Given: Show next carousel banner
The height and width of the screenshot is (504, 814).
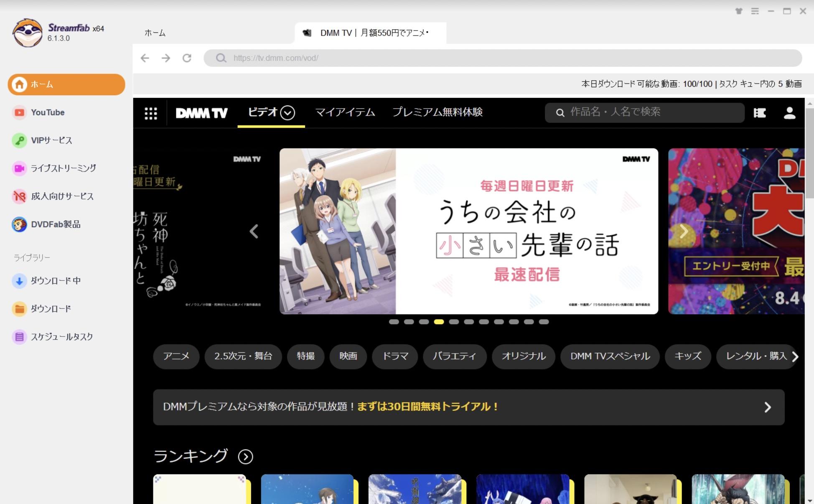Looking at the screenshot, I should [684, 231].
